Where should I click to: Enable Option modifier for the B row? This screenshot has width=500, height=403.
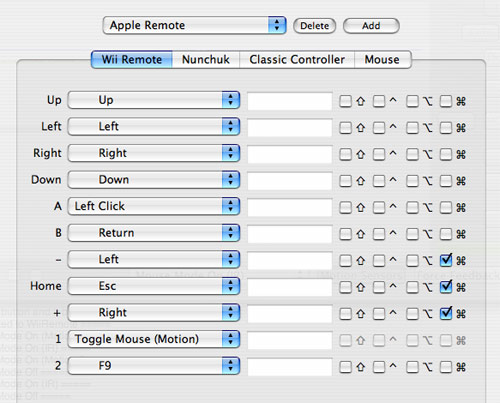pyautogui.click(x=412, y=234)
